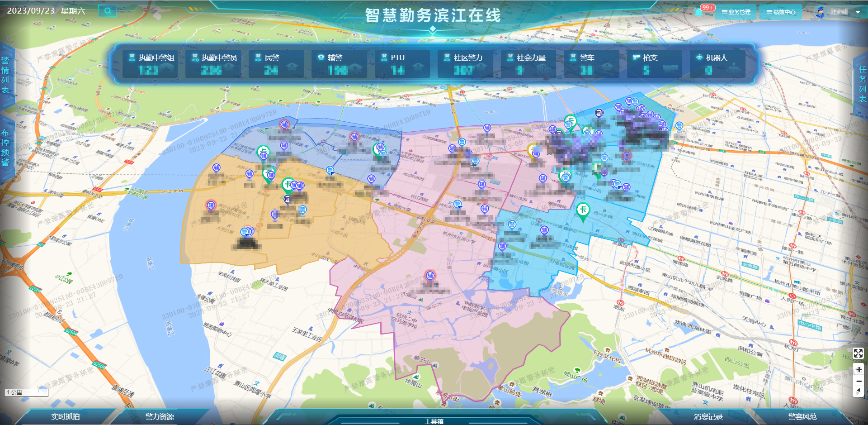868x425 pixels.
Task: Expand the user account dropdown arrow
Action: tap(858, 12)
